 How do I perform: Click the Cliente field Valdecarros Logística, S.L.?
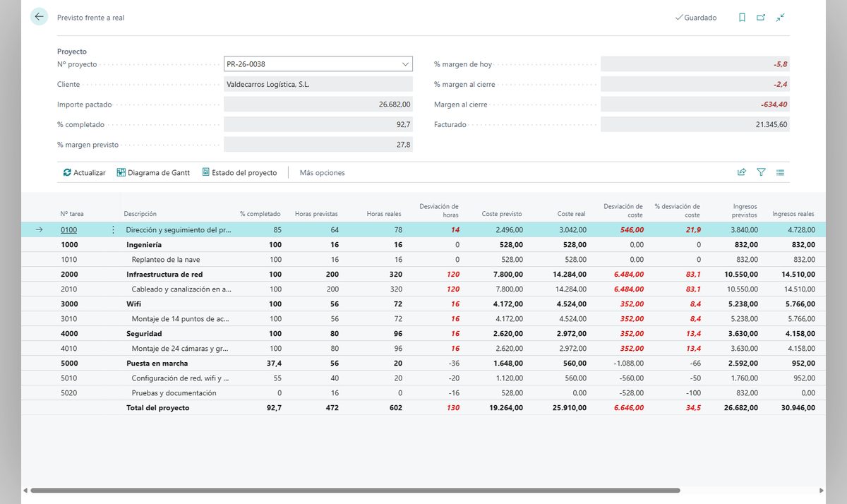coord(318,85)
